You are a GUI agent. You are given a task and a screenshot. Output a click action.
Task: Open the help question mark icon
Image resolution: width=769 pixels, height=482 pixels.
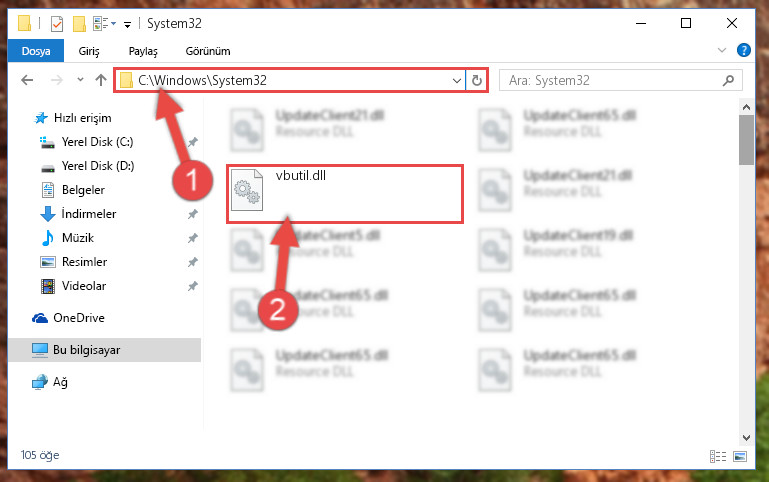pos(743,50)
